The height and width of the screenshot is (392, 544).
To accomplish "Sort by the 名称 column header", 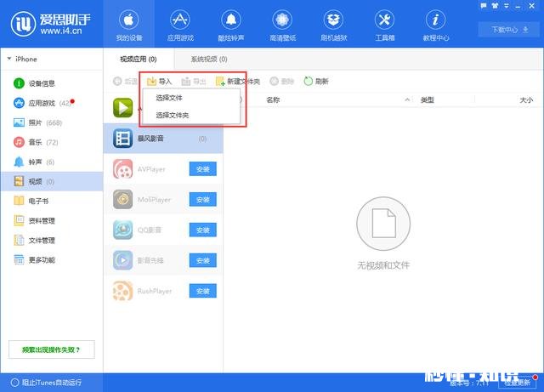I will click(x=273, y=100).
